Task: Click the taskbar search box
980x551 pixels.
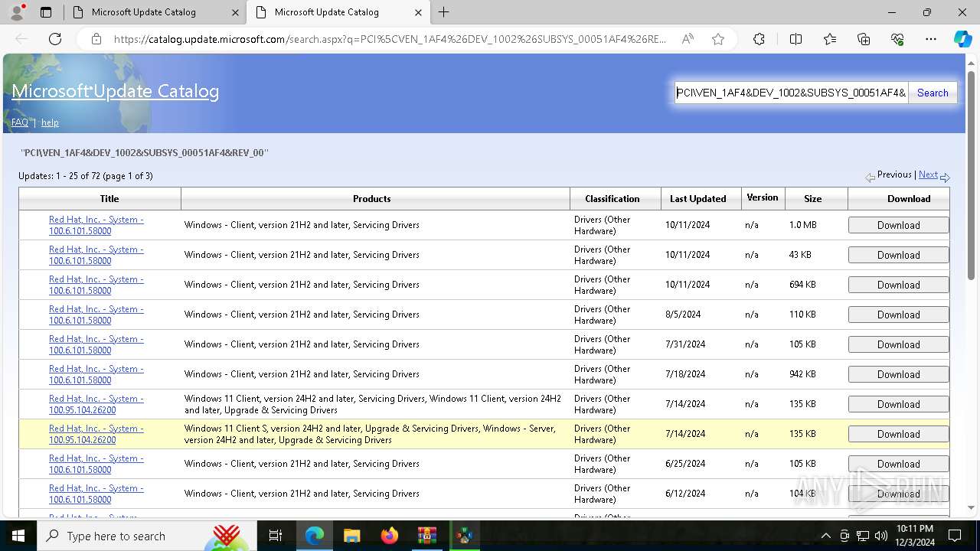Action: 147,536
